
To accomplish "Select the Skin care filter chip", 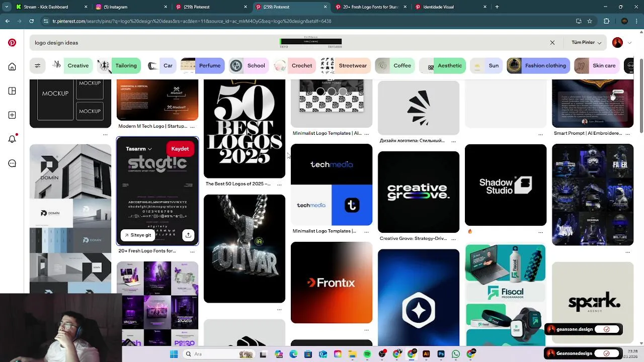I will 597,66.
